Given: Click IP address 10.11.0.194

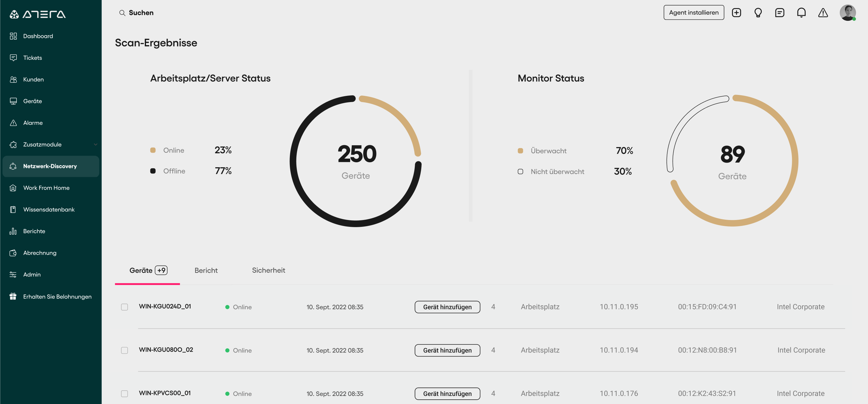Looking at the screenshot, I should 619,350.
